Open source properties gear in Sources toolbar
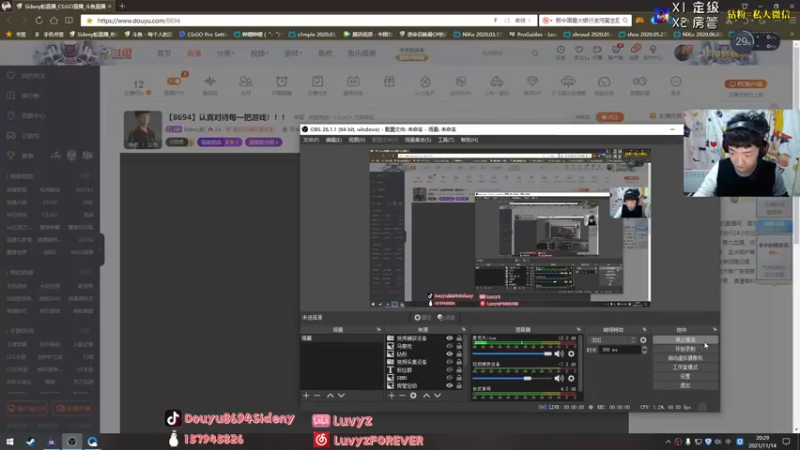Viewport: 800px width, 450px height. pyautogui.click(x=413, y=395)
